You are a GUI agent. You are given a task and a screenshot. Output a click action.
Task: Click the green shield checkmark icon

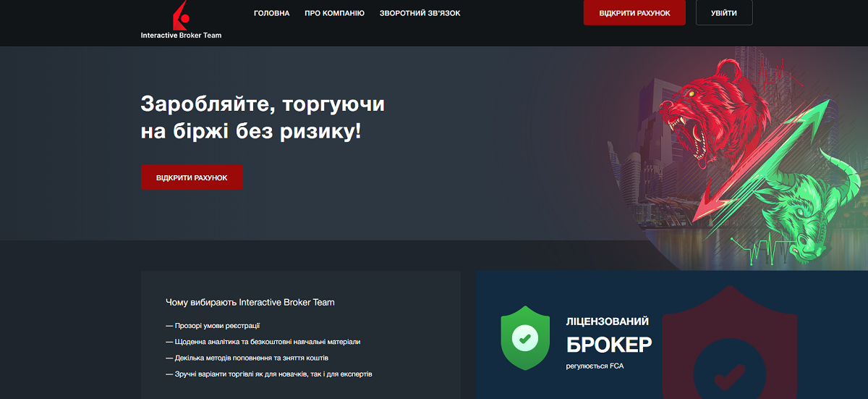[526, 337]
